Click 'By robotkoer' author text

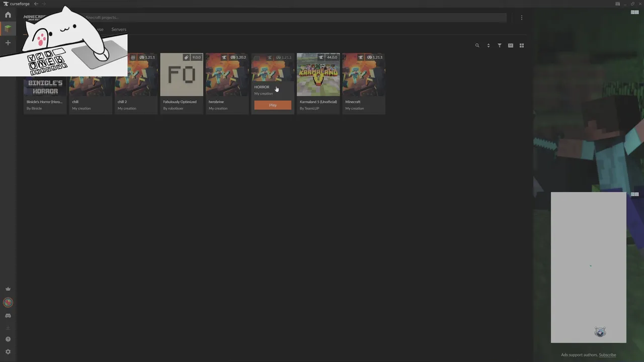(173, 109)
